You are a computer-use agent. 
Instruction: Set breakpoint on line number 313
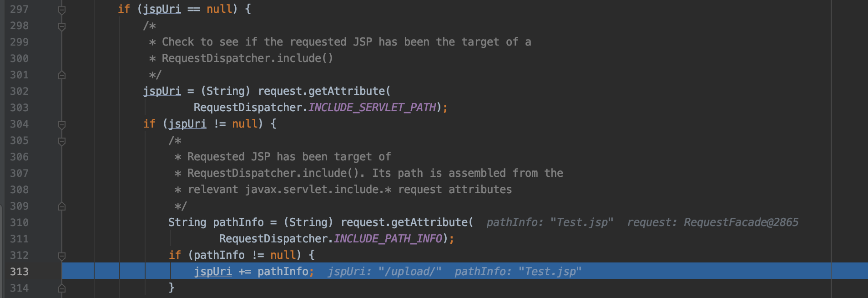click(19, 272)
